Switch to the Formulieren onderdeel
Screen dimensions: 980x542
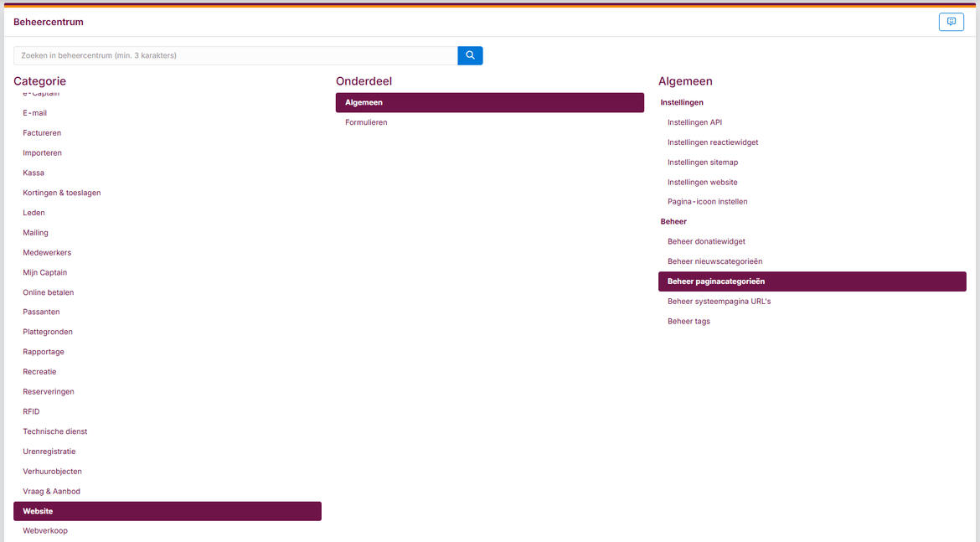366,121
